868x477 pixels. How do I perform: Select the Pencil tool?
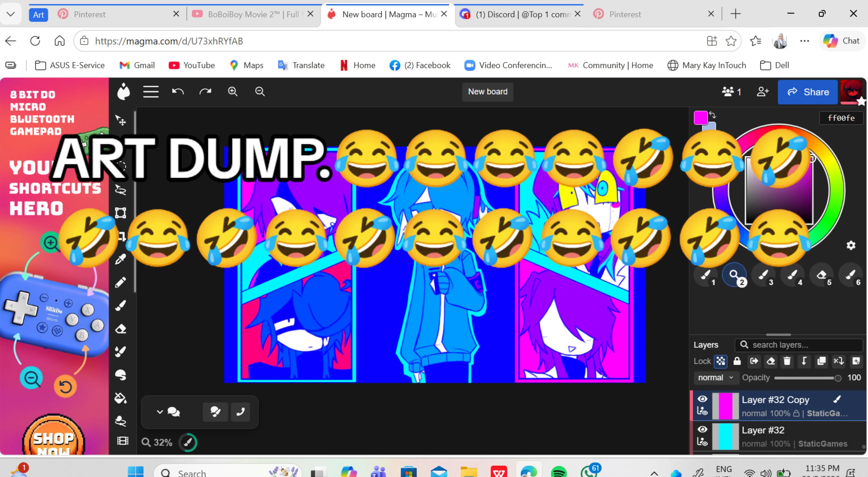click(121, 282)
